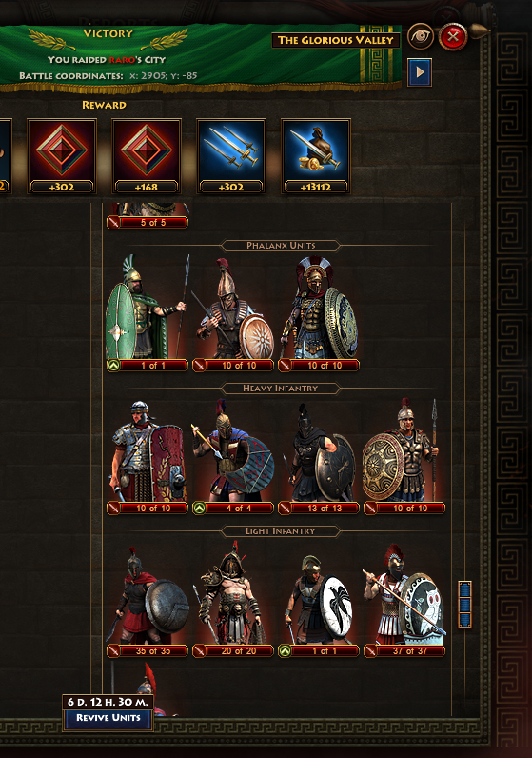Screen dimensions: 532x758
Task: Click the blue scrollbar handle in units list
Action: [464, 605]
